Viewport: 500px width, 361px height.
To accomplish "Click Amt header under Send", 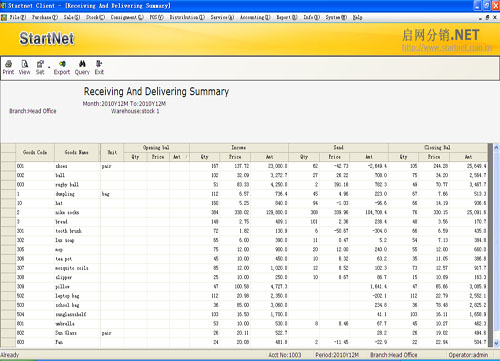I will [x=369, y=157].
